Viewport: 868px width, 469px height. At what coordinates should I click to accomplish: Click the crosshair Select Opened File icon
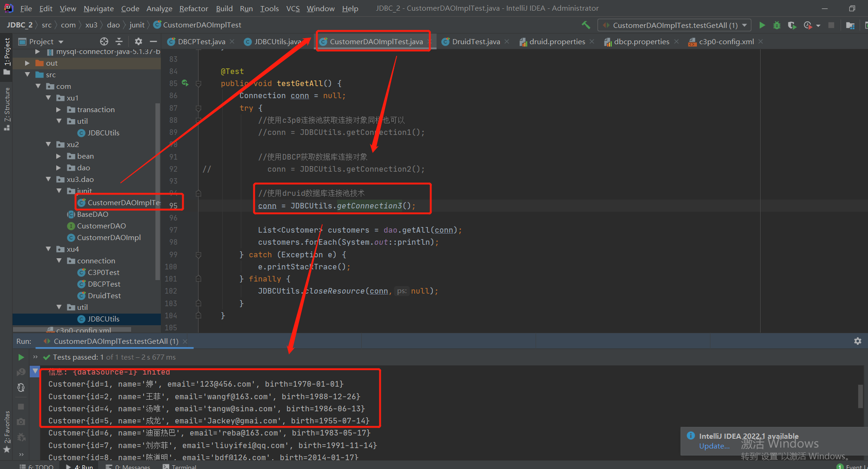tap(104, 41)
